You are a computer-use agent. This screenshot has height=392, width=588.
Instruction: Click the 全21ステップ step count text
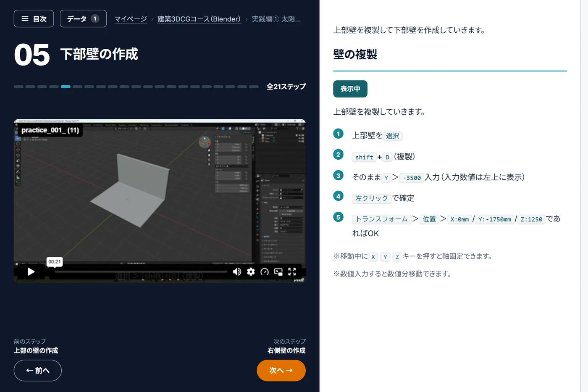tap(286, 87)
